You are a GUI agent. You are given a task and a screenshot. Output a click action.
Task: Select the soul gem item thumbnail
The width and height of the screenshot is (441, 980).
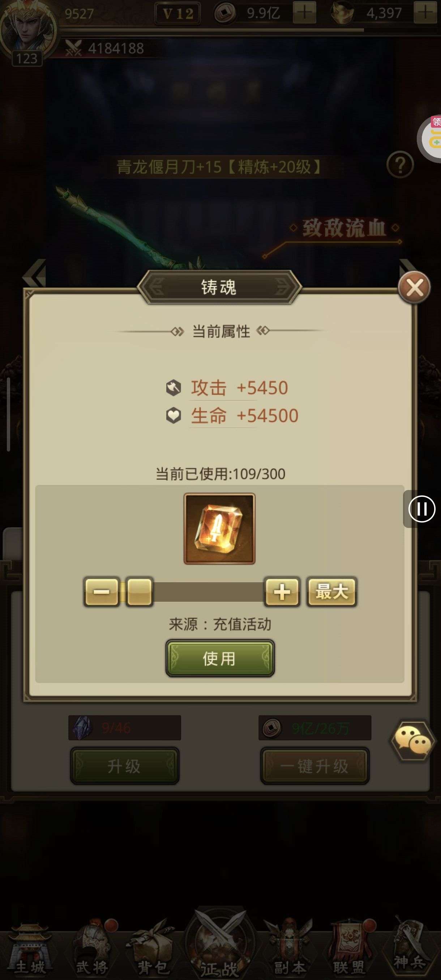tap(219, 529)
